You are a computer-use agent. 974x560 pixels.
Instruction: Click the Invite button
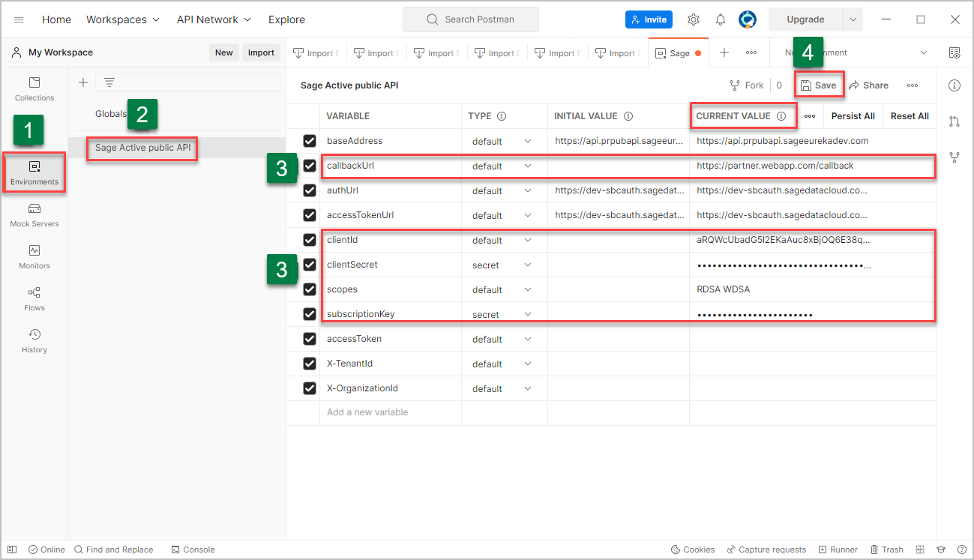(649, 19)
